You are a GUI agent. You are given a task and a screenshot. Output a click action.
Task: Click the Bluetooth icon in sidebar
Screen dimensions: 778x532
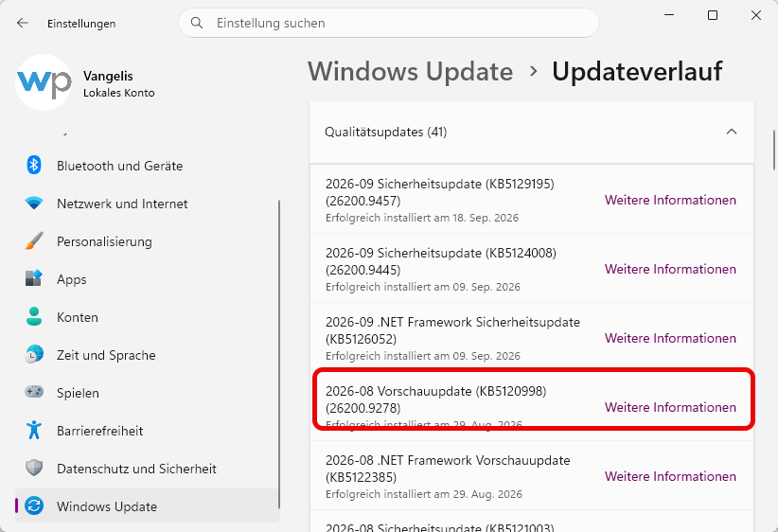pyautogui.click(x=34, y=166)
